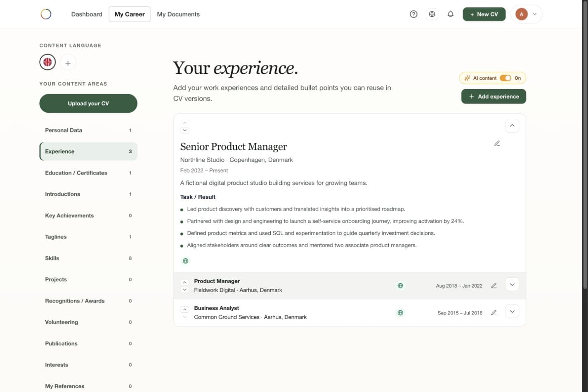Image resolution: width=588 pixels, height=392 pixels.
Task: Select the My Career tab
Action: click(130, 14)
